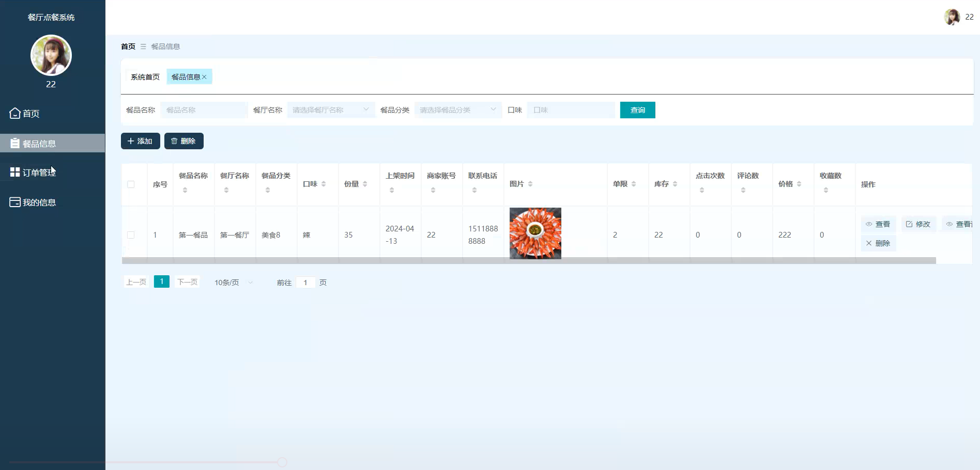Open 餐品信息 via its sidebar icon
Viewport: 980px width, 470px height.
pyautogui.click(x=14, y=143)
